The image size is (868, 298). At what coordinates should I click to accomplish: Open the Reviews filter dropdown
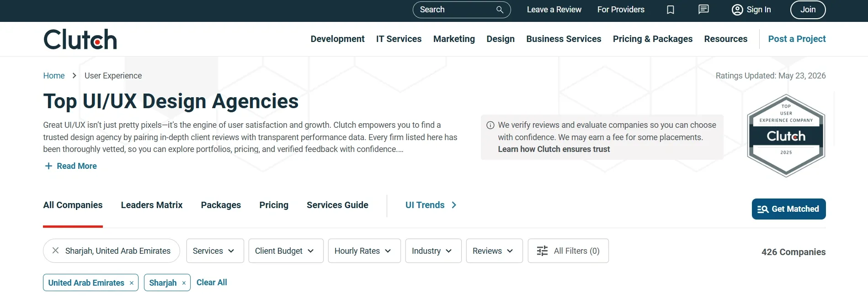pos(495,251)
